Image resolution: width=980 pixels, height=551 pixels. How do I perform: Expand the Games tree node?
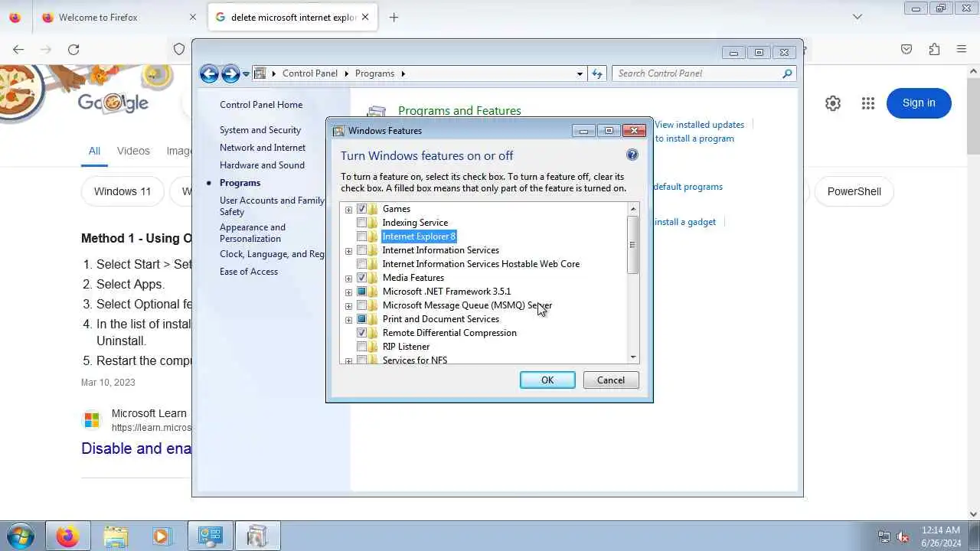click(348, 210)
